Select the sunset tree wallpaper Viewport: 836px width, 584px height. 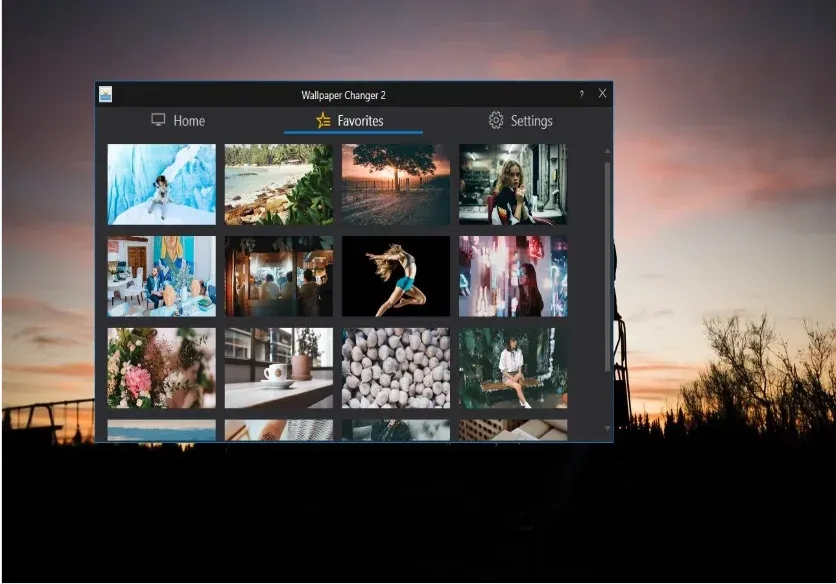tap(396, 184)
